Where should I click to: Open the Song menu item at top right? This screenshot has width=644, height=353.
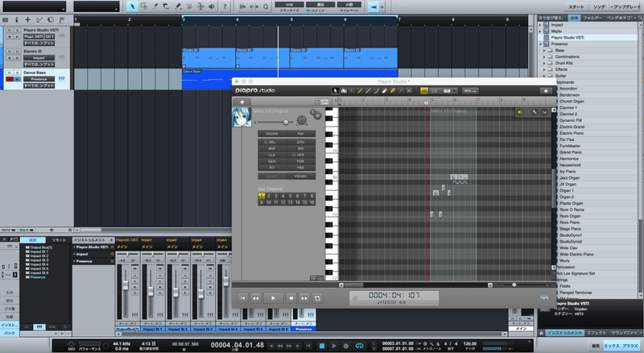click(x=599, y=6)
